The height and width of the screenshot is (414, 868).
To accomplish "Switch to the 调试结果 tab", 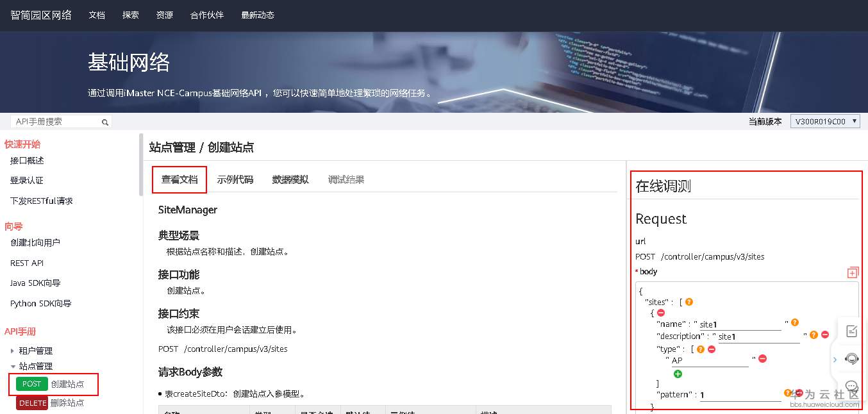I will [346, 179].
